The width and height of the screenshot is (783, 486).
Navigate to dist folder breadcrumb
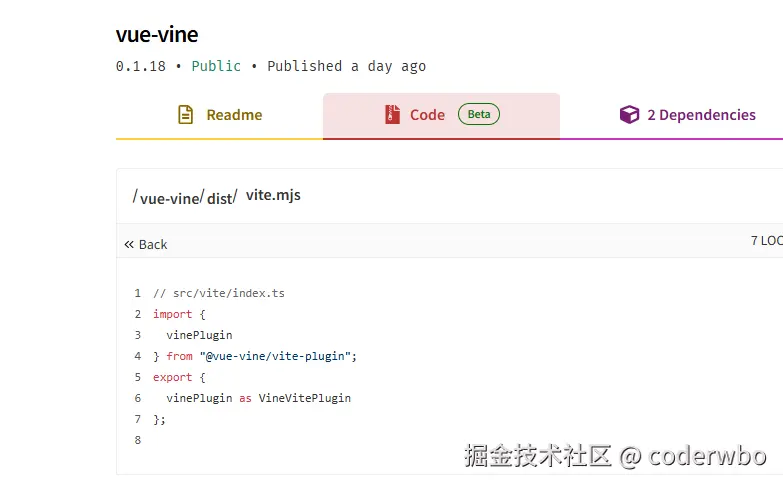219,198
